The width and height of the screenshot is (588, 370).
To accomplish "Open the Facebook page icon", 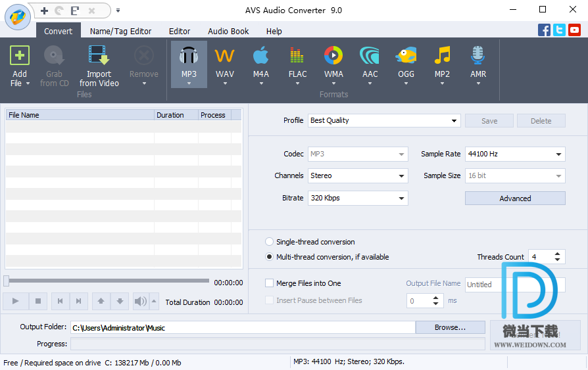I will 544,30.
